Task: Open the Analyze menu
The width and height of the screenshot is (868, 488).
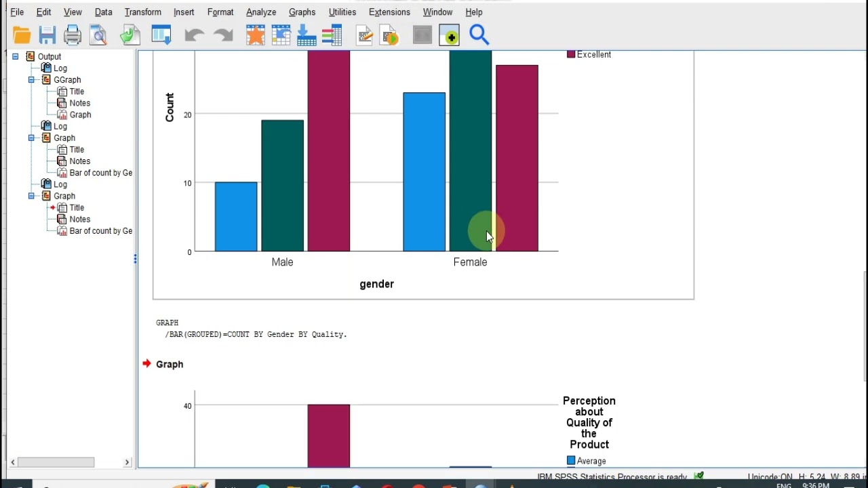Action: [x=261, y=12]
